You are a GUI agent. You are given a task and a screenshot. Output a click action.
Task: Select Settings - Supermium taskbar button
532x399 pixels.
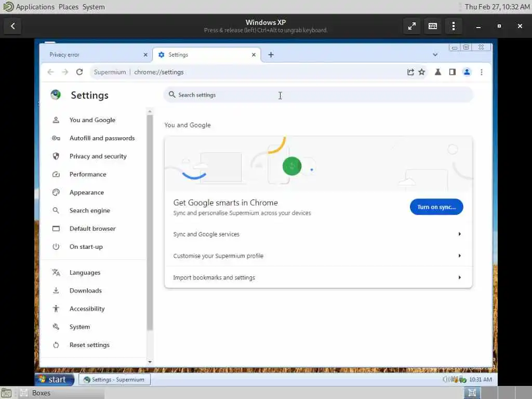click(x=114, y=379)
